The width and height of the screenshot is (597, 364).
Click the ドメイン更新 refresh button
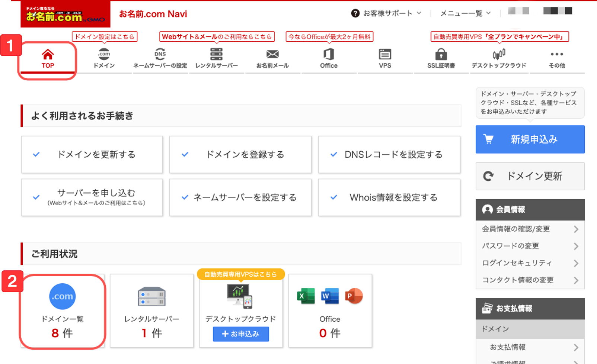pyautogui.click(x=530, y=176)
